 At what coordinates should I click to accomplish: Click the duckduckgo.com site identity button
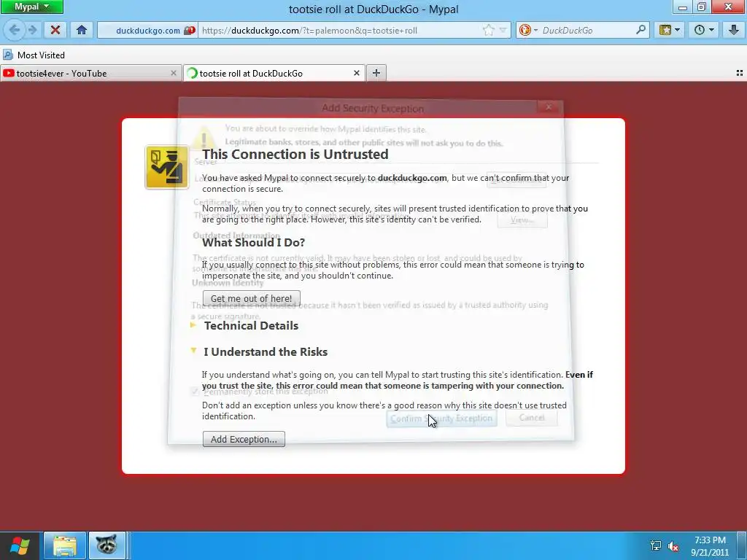148,31
